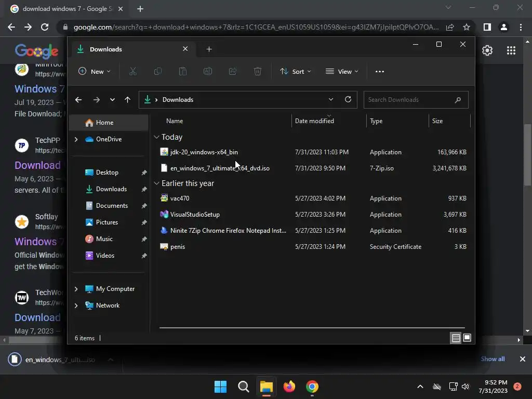Click Chrome's share page icon
Viewport: 532px width, 399px height.
tap(450, 27)
